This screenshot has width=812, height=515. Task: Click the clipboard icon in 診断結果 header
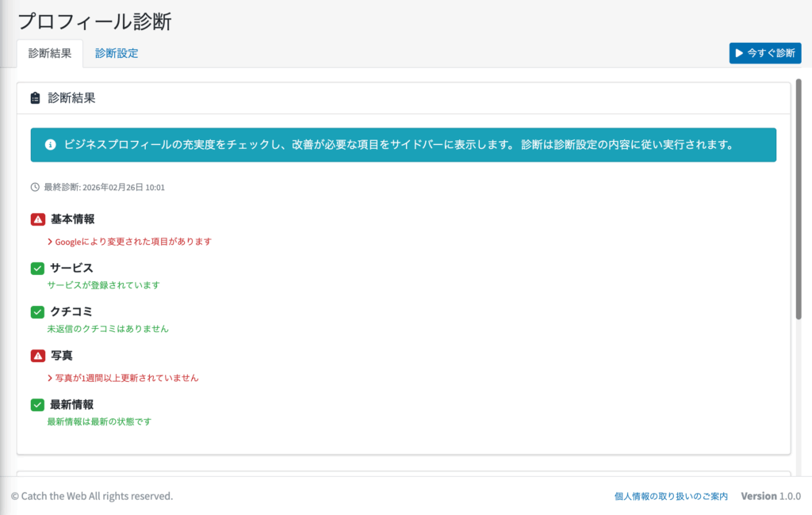coord(35,98)
